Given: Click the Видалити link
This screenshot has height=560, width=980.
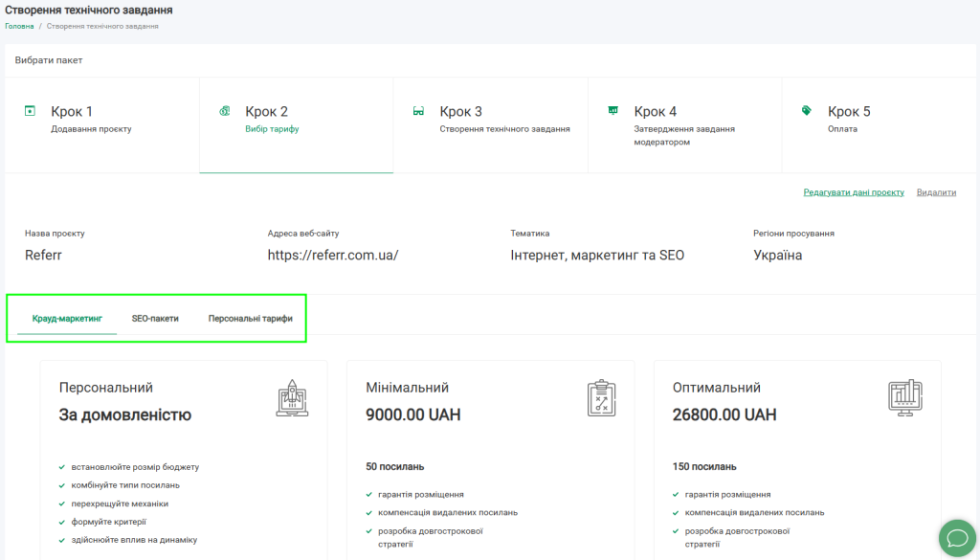Looking at the screenshot, I should point(936,192).
